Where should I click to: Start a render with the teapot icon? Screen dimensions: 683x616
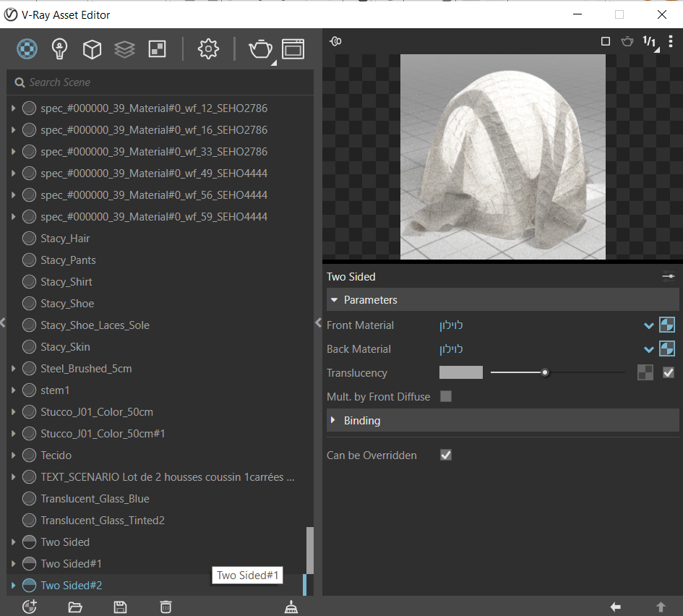[x=260, y=49]
